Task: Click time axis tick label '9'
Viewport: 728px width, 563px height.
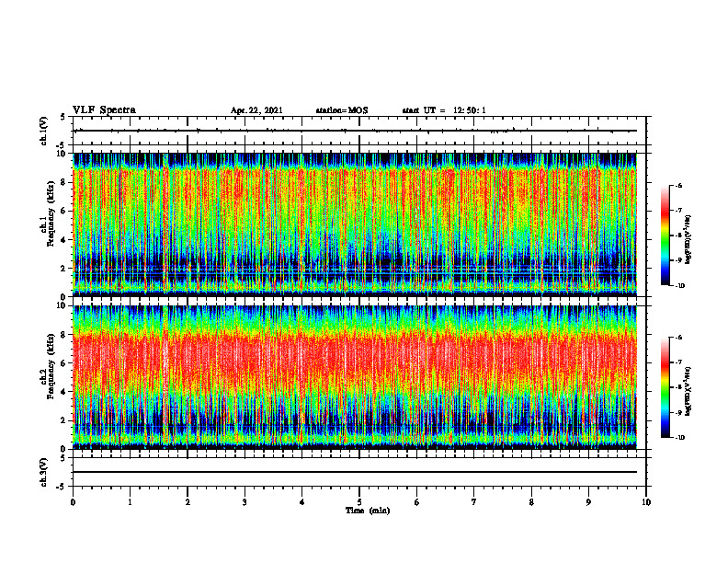Action: (588, 502)
